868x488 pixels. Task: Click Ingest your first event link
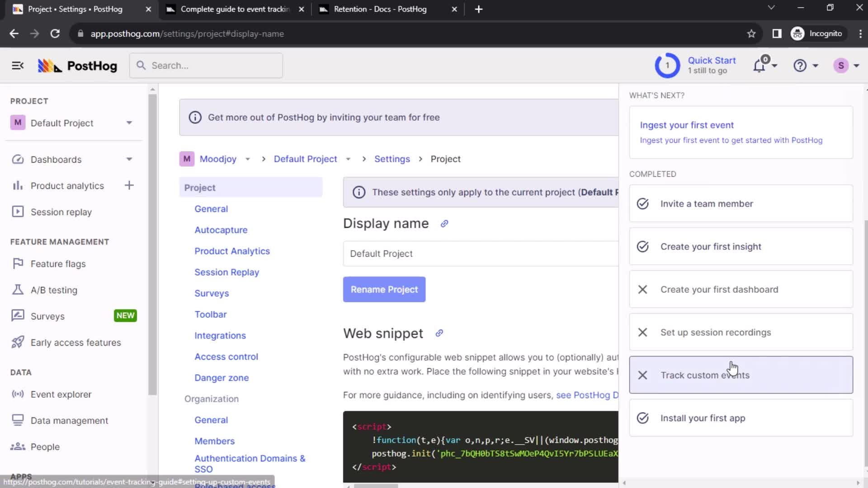click(x=687, y=125)
